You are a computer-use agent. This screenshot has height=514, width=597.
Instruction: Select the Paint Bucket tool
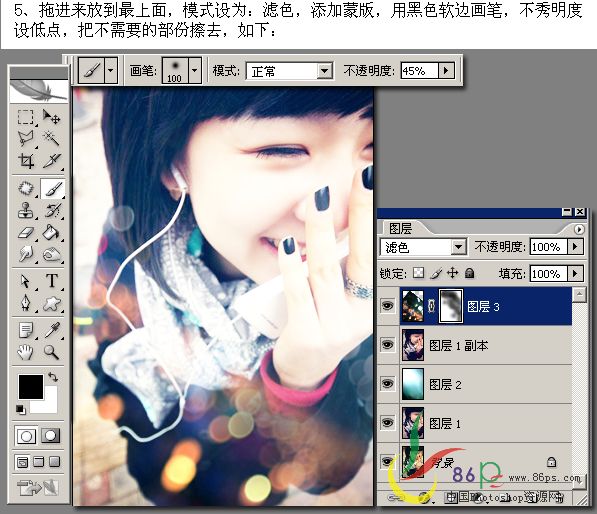pos(51,232)
